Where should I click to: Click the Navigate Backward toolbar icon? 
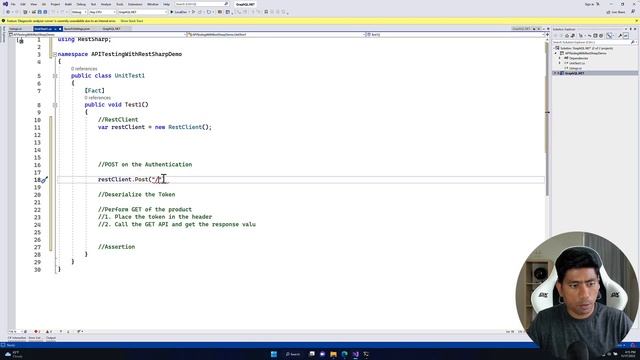pyautogui.click(x=8, y=12)
